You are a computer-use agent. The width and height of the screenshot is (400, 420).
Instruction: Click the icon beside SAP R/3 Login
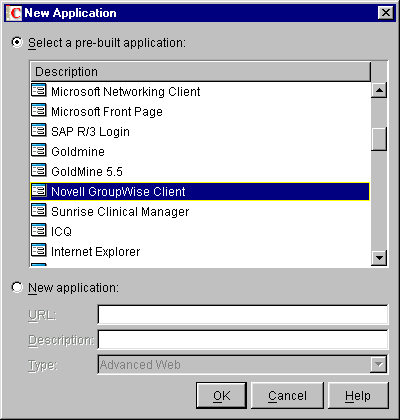click(39, 130)
